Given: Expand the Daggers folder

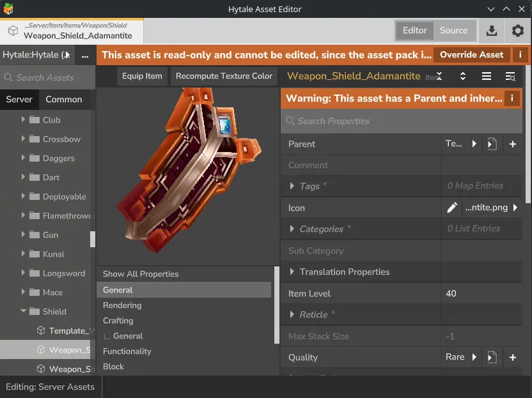Looking at the screenshot, I should point(23,158).
